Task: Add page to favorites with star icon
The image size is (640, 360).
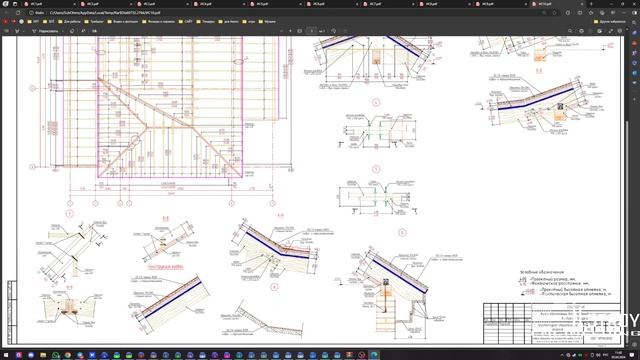Action: [x=554, y=13]
